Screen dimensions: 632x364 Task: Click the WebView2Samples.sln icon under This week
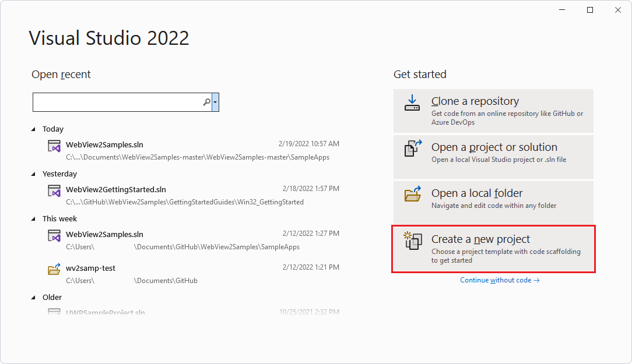54,236
